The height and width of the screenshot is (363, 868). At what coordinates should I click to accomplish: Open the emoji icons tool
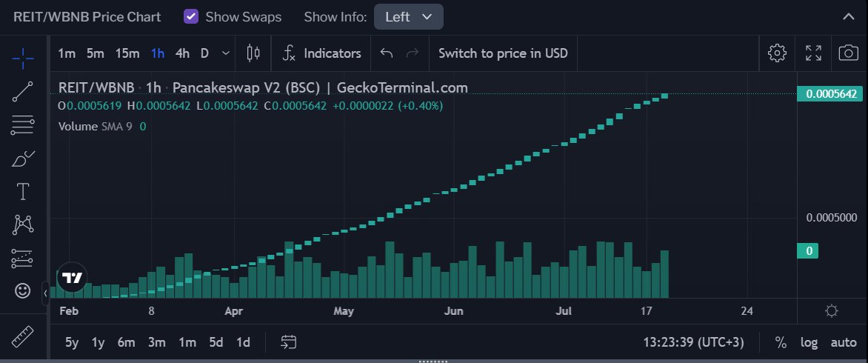pyautogui.click(x=23, y=291)
